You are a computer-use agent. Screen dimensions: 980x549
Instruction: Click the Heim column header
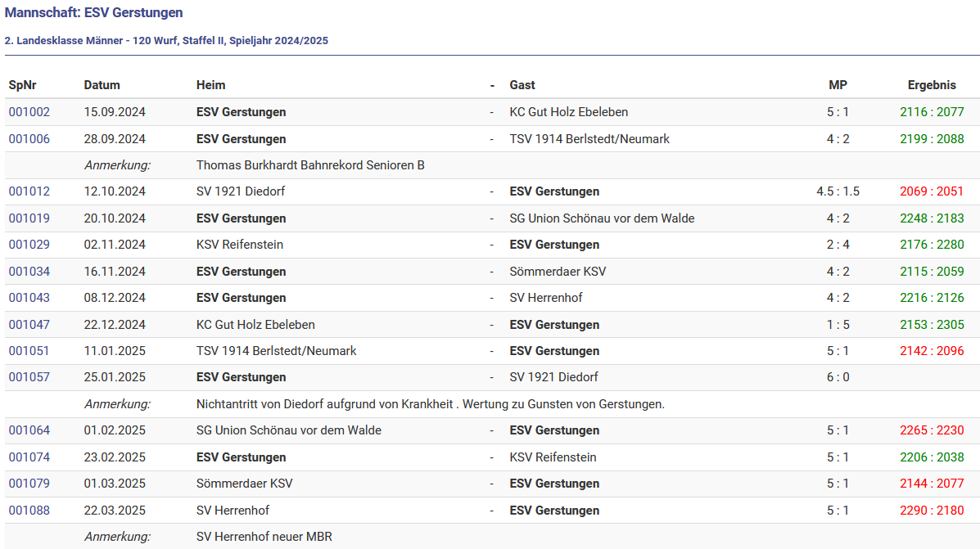click(210, 85)
